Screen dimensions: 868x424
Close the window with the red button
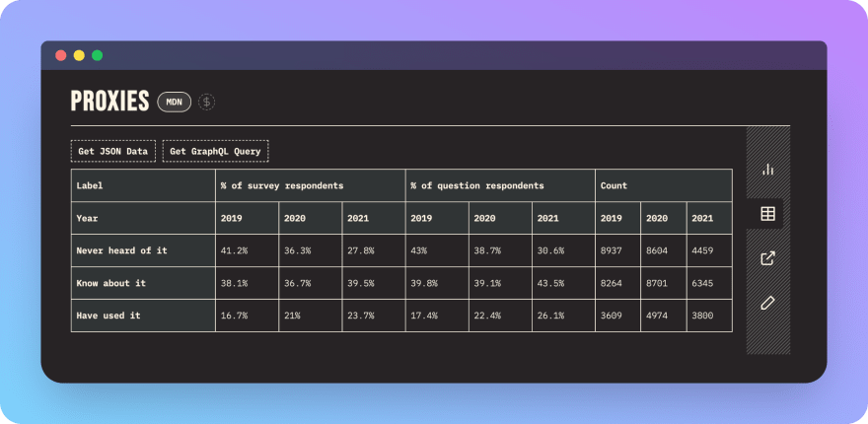[x=61, y=55]
